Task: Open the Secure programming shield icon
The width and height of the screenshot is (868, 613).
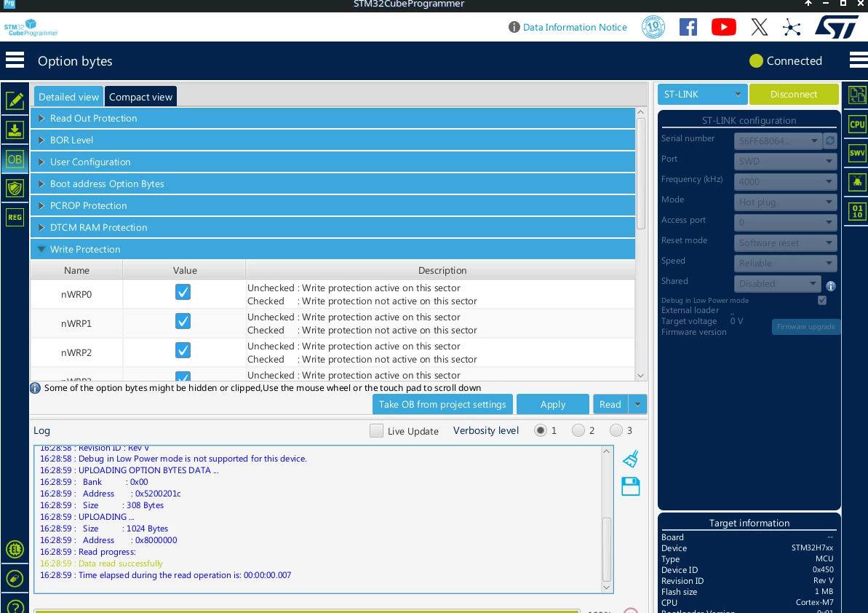Action: (15, 189)
